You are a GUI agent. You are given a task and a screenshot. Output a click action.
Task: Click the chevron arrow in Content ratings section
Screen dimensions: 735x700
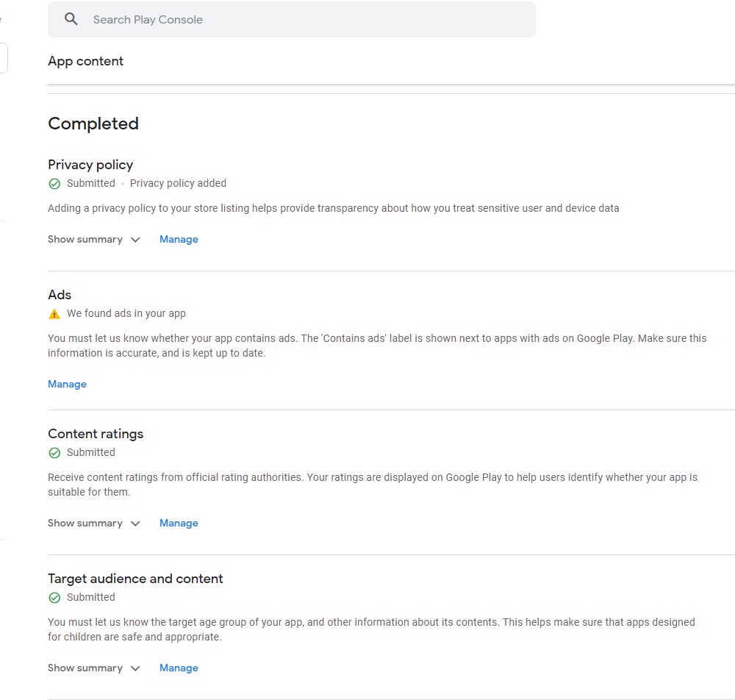135,524
